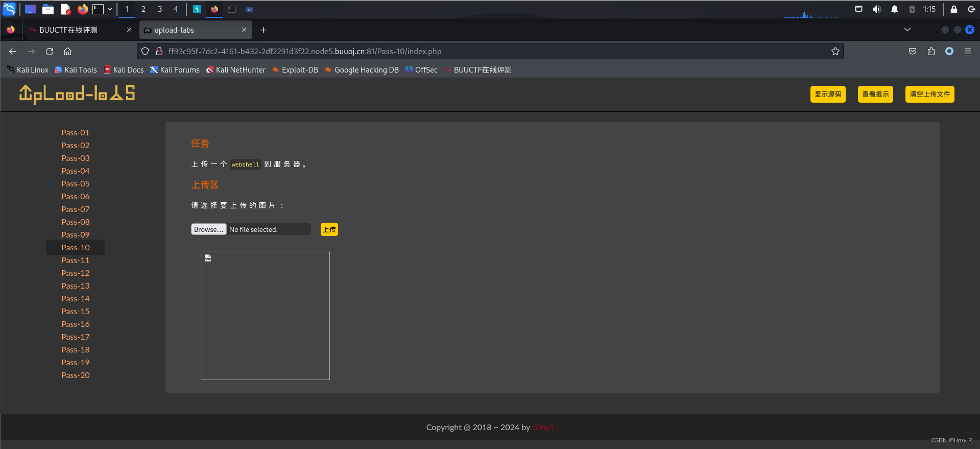
Task: Select Pass-19 in the sidebar
Action: tap(76, 362)
